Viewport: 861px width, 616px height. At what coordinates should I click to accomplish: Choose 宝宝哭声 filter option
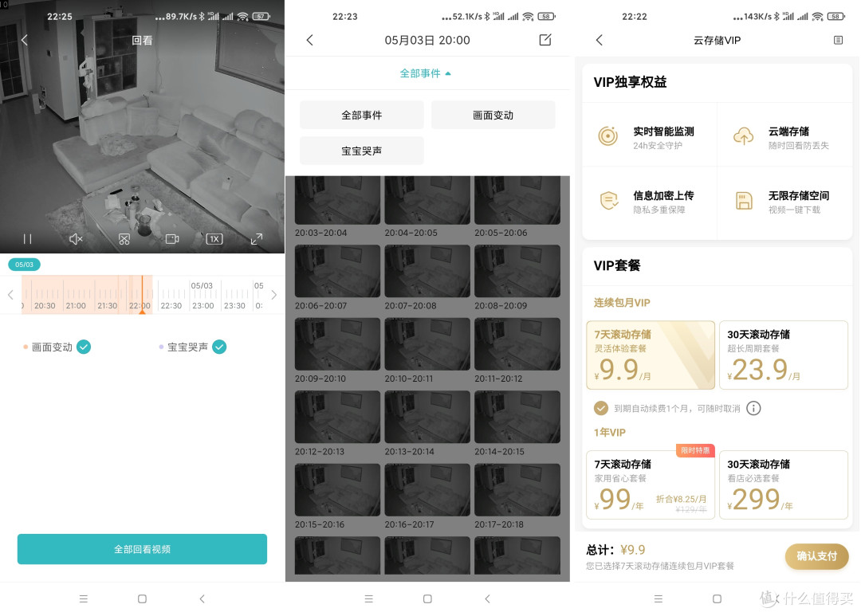click(x=361, y=151)
